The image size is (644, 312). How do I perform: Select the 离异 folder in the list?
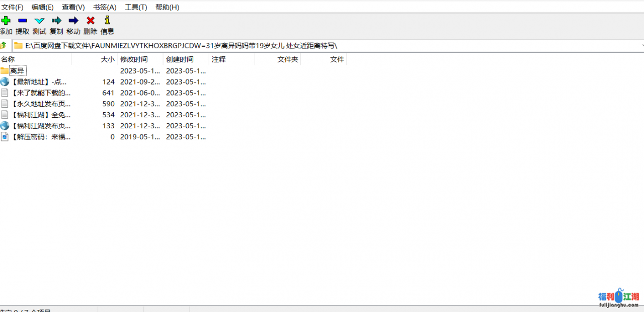(x=17, y=71)
